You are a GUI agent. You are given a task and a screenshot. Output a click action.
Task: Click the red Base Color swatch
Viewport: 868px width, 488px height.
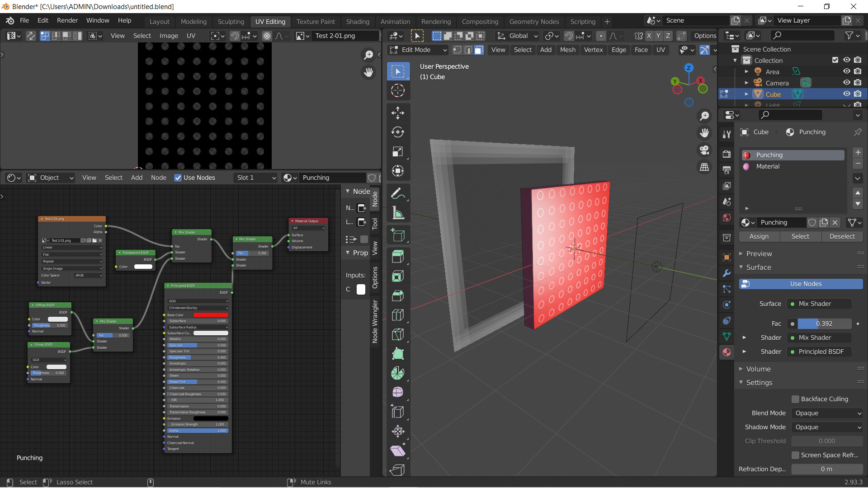211,315
